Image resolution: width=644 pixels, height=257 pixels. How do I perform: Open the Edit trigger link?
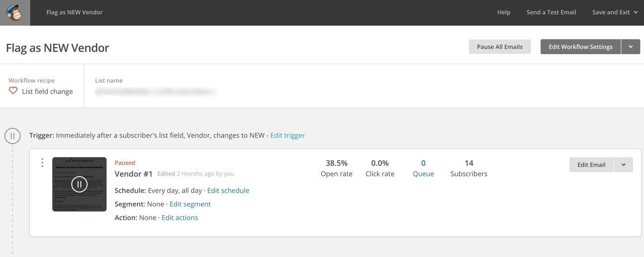(287, 135)
